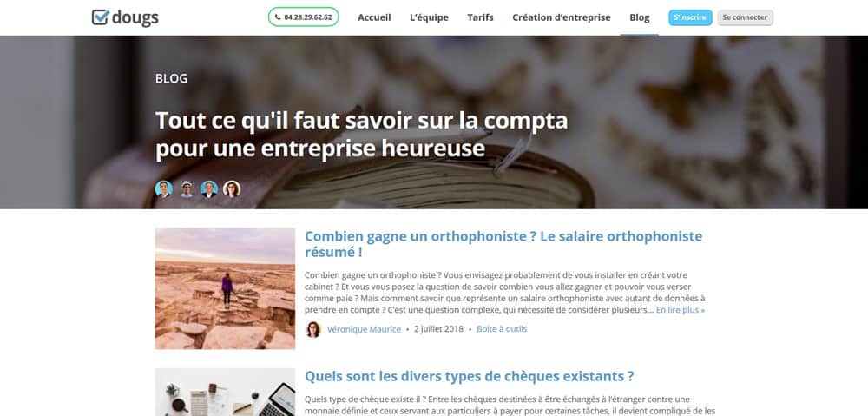Screen dimensions: 868x416
Task: Go to L'équipe page
Action: [429, 17]
